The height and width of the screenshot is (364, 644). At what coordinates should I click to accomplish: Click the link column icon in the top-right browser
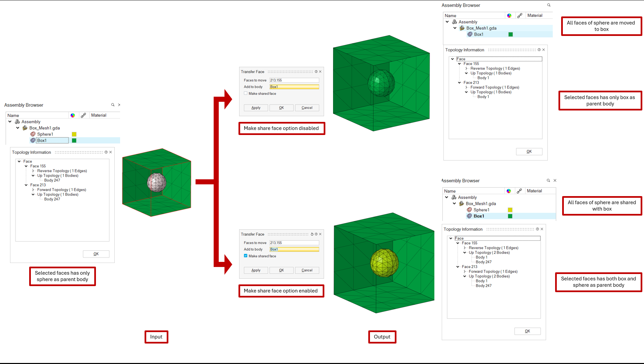[520, 15]
